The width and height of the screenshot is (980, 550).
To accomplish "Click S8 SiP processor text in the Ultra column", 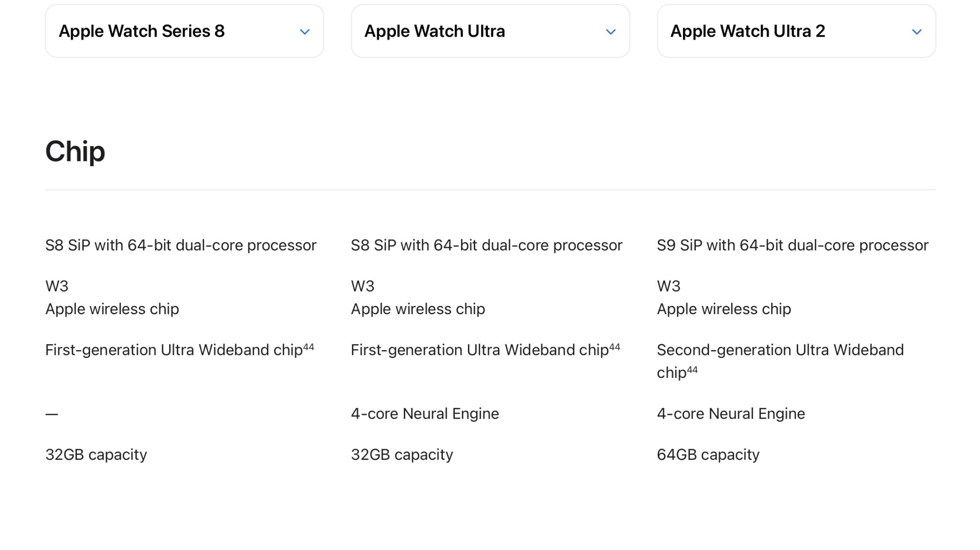I will [487, 245].
